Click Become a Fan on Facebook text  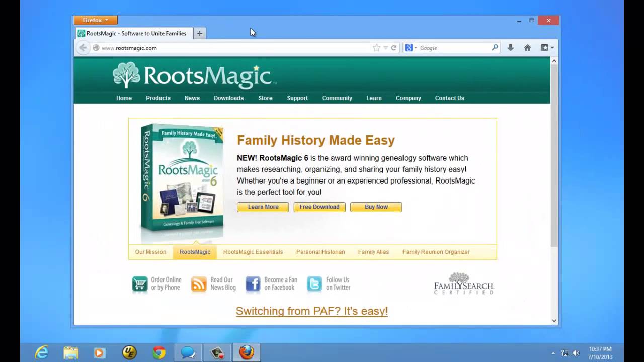(281, 284)
